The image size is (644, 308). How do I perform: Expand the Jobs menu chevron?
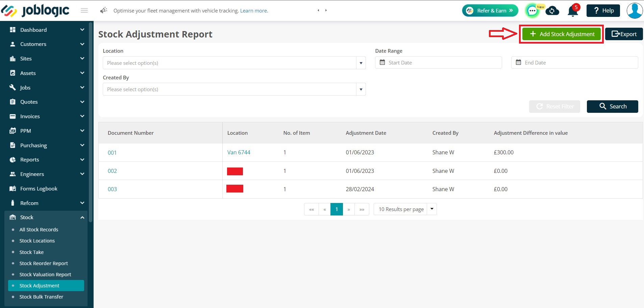click(x=82, y=87)
